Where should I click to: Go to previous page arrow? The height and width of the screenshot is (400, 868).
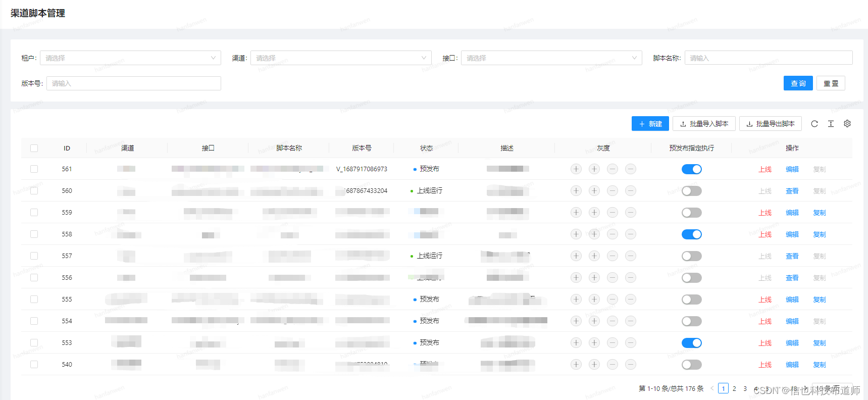[712, 388]
